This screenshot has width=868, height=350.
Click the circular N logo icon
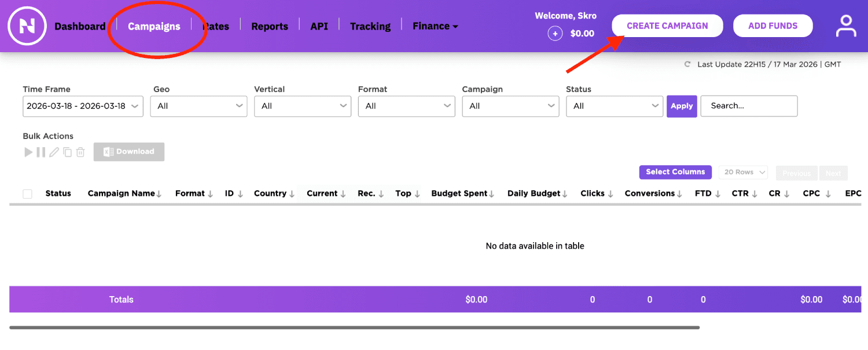[x=27, y=25]
